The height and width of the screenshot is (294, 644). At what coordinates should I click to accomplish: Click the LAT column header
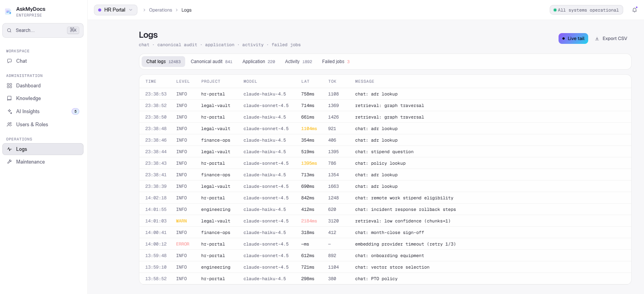pyautogui.click(x=305, y=82)
